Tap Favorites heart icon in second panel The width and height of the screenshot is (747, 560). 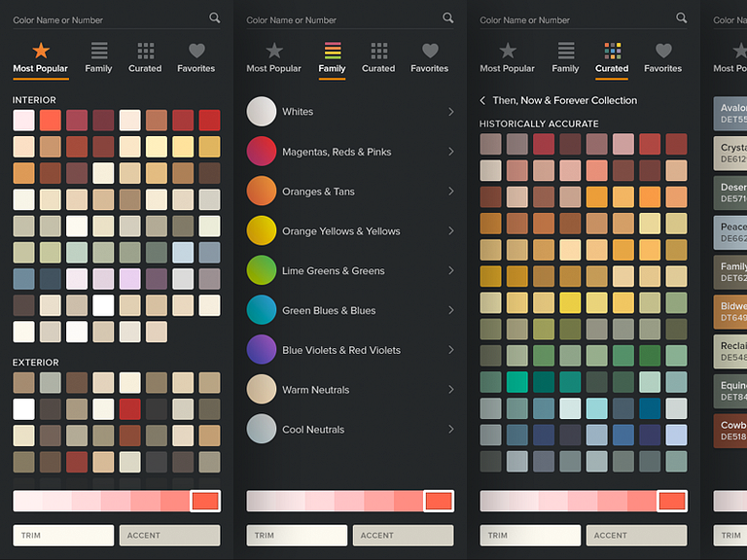(x=430, y=51)
